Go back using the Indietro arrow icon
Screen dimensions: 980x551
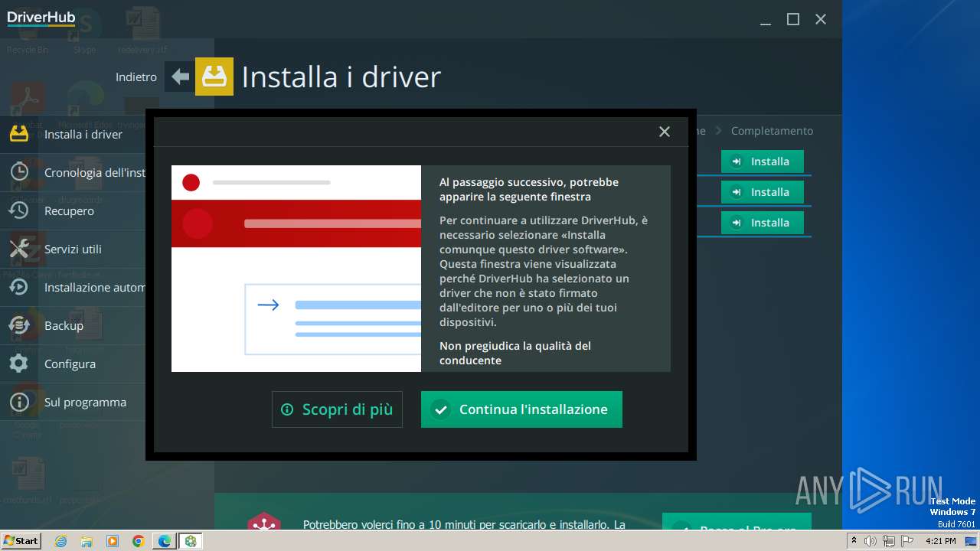[x=180, y=77]
